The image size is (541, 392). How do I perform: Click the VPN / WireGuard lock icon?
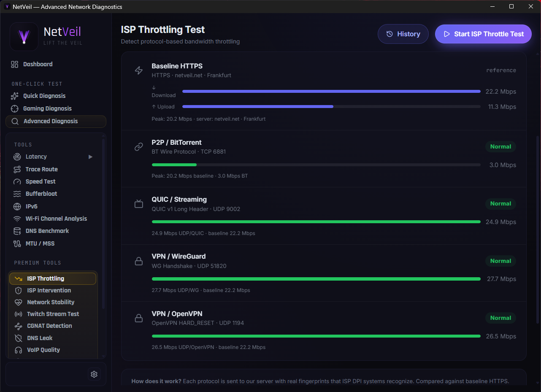click(139, 261)
